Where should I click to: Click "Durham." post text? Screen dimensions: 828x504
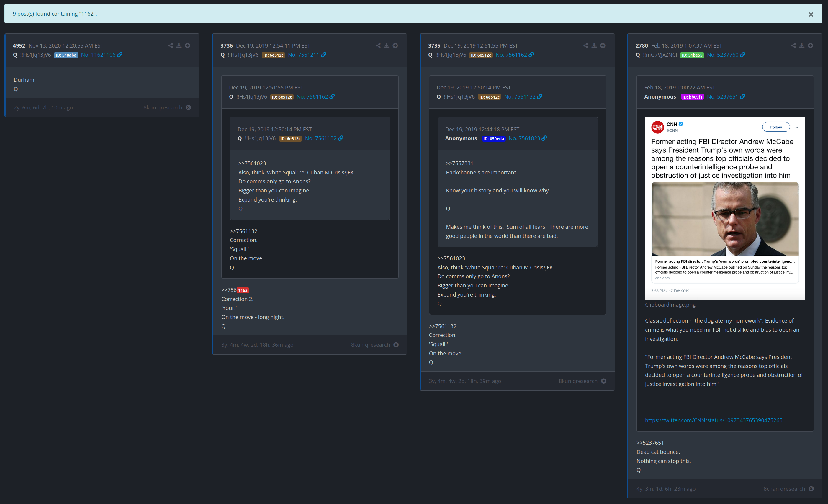tap(24, 80)
